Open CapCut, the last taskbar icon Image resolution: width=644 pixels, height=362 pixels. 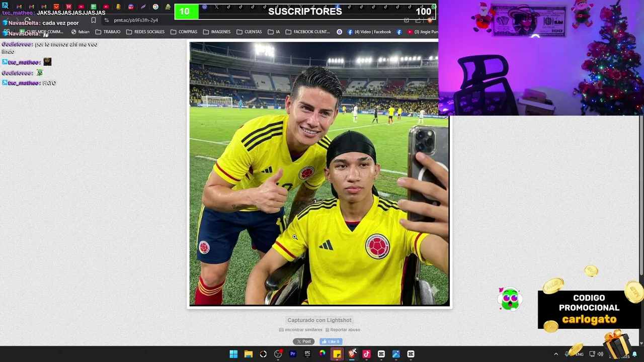click(x=411, y=354)
